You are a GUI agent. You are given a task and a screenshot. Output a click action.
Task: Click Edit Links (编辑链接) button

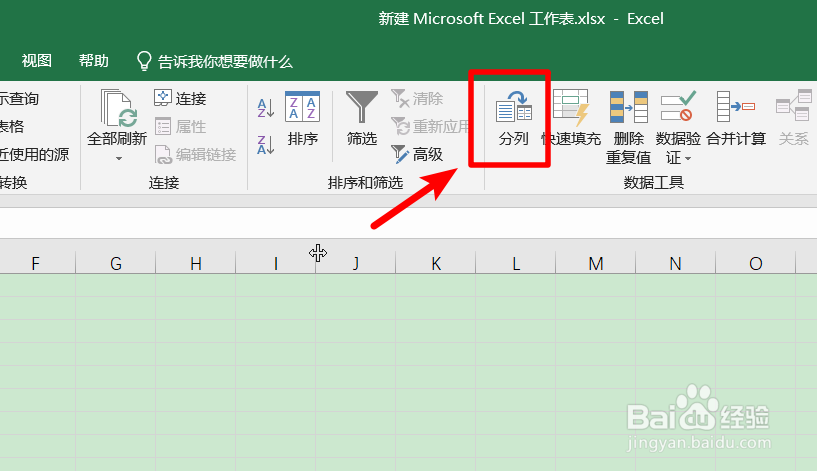pyautogui.click(x=195, y=154)
